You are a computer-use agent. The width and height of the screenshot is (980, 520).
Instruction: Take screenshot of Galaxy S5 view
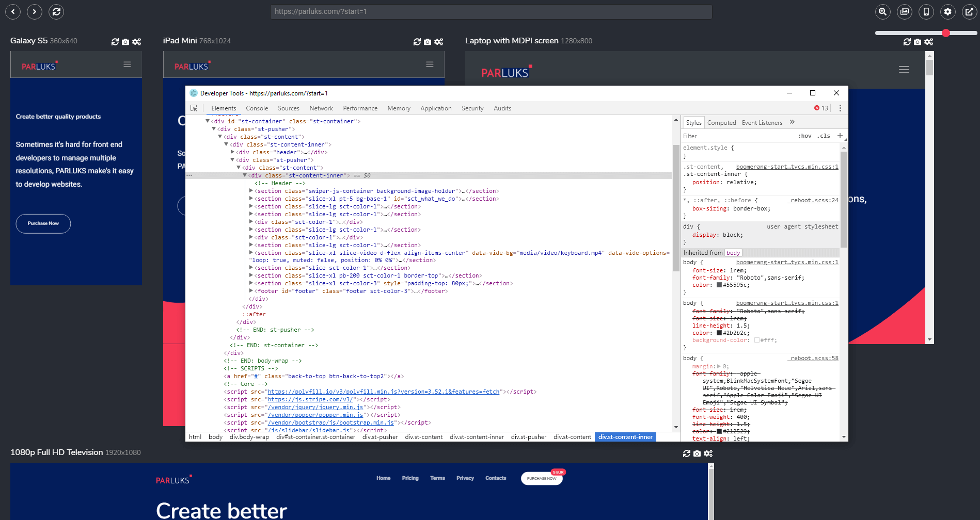point(125,42)
